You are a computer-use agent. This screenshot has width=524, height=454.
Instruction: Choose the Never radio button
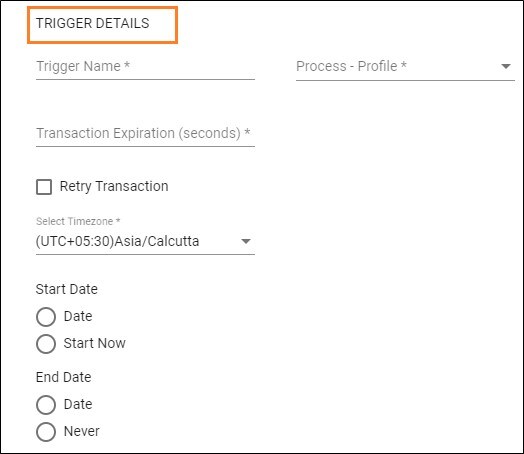click(46, 432)
